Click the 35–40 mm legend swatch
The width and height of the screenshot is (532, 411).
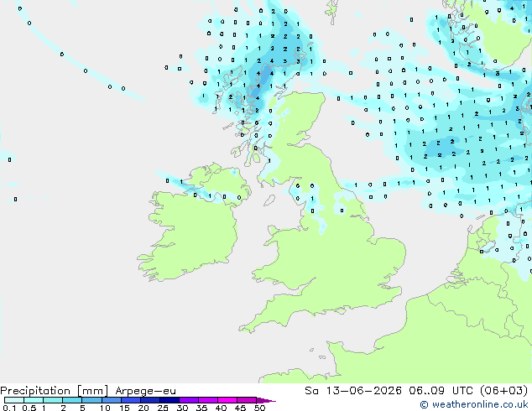(x=207, y=400)
